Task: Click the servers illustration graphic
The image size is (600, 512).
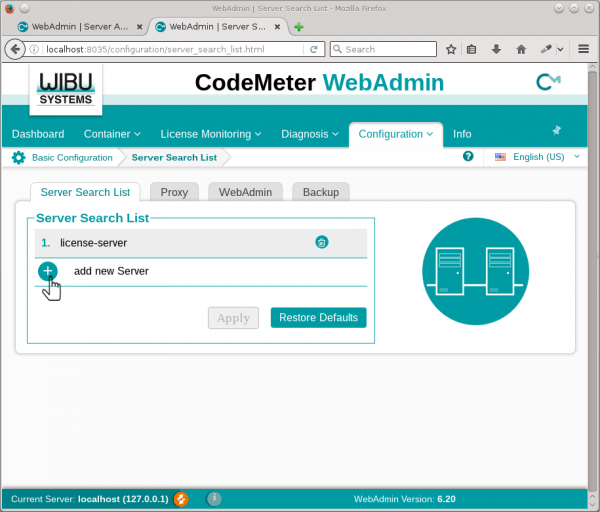Action: click(476, 271)
